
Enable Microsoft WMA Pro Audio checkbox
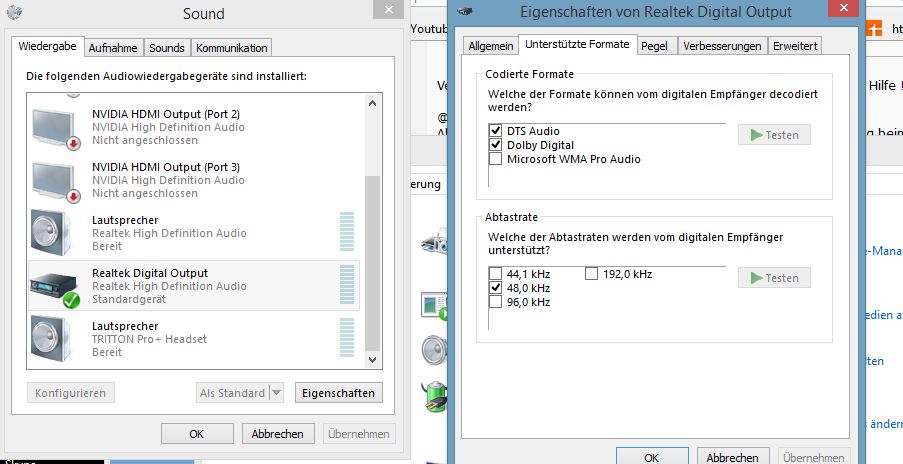495,158
